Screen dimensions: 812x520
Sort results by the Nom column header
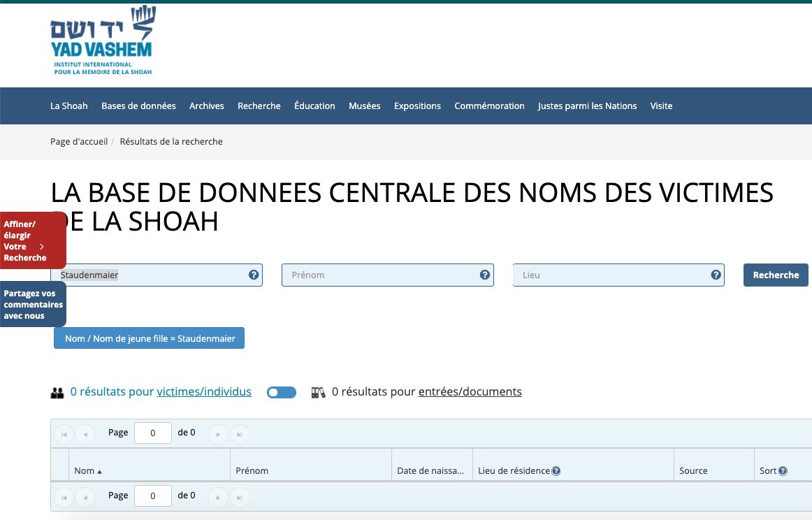[x=85, y=471]
